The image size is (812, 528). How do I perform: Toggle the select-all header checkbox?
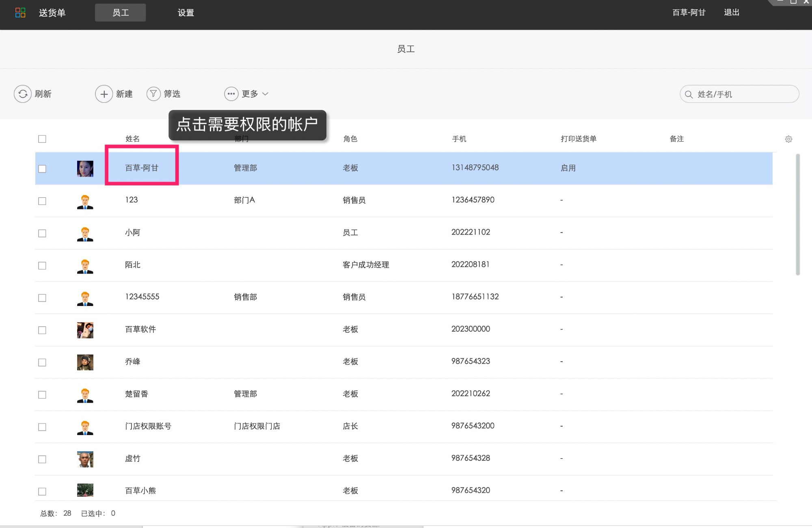coord(42,139)
